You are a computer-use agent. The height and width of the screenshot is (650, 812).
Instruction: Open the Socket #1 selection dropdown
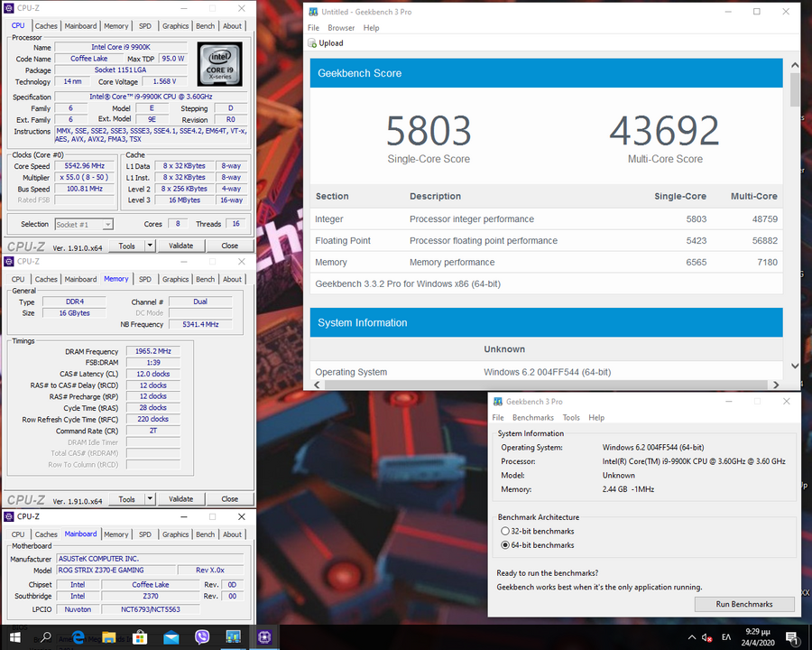[84, 225]
